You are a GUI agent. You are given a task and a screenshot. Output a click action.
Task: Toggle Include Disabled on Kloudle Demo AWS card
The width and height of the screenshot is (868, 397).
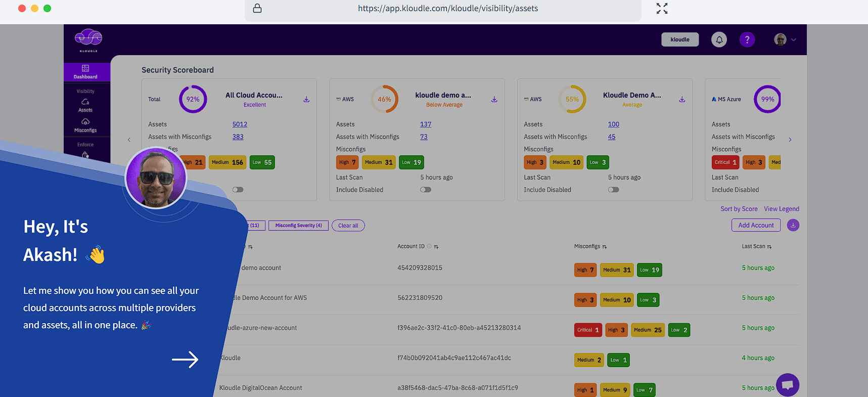tap(613, 190)
